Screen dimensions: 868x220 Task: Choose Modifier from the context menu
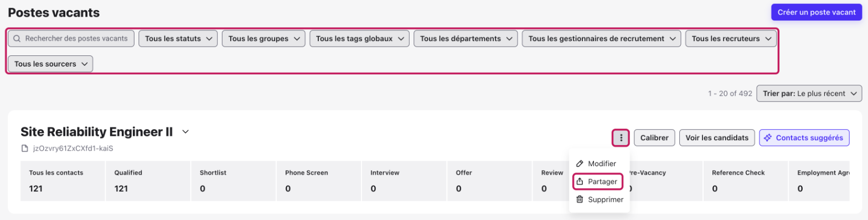(x=599, y=163)
